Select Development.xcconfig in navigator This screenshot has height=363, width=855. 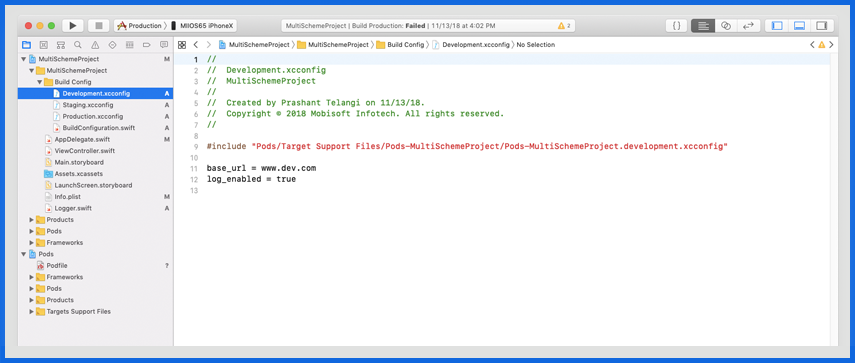click(95, 93)
